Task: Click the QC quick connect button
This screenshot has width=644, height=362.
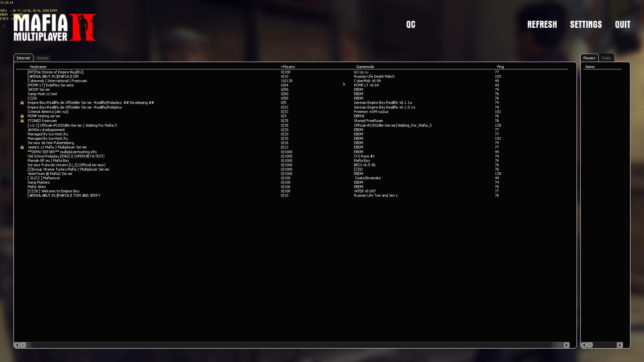Action: click(x=411, y=24)
